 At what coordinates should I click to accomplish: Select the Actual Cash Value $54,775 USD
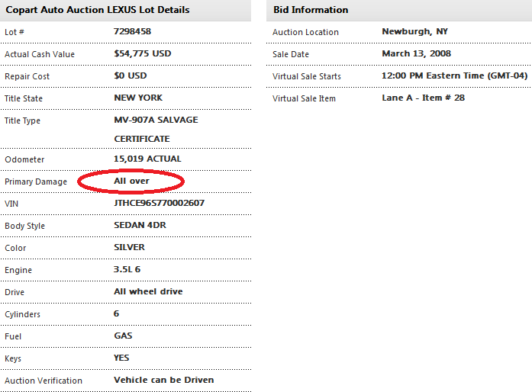[x=143, y=54]
